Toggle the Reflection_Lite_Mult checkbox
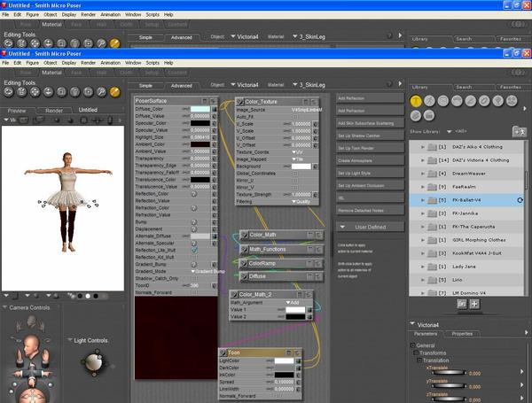 tap(194, 250)
